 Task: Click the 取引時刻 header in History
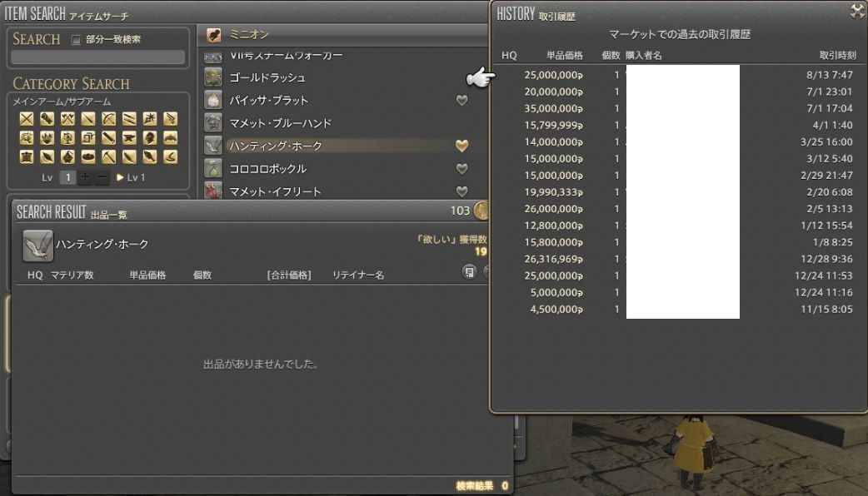837,55
